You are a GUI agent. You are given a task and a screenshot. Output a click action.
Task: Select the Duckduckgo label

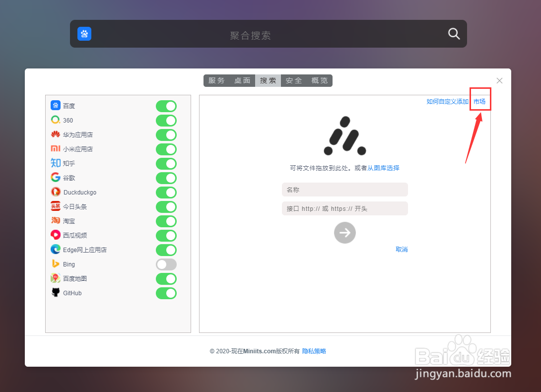tap(80, 192)
